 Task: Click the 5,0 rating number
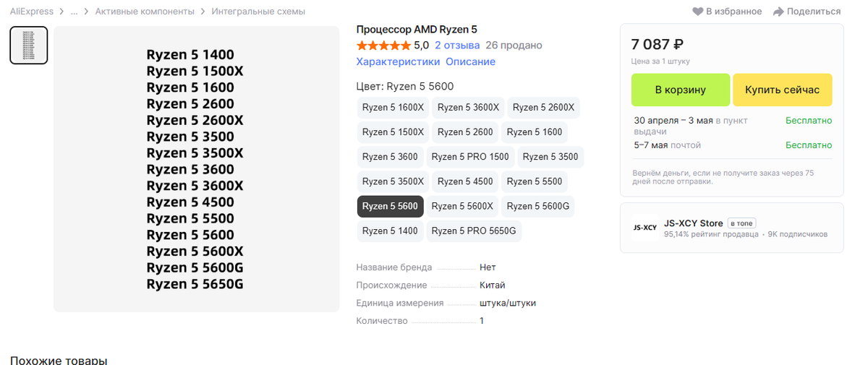421,46
